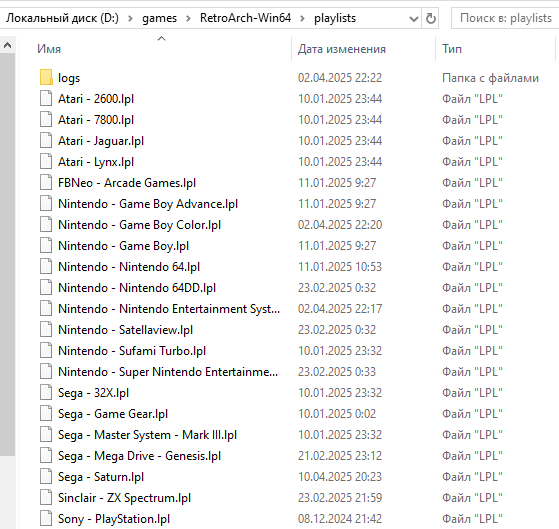
Task: Navigate to RetroArch-Win64 breadcrumb
Action: pos(245,18)
